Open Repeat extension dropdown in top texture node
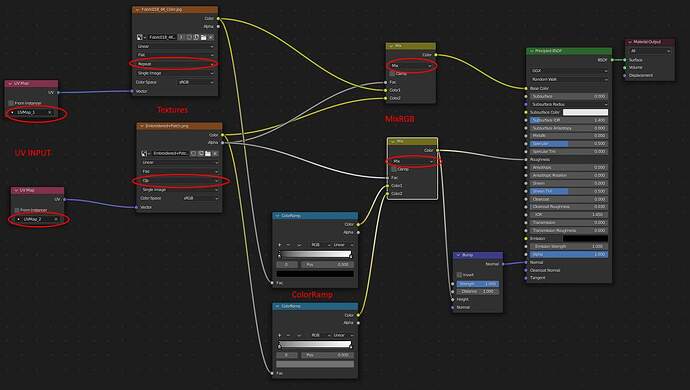This screenshot has width=690, height=390. pyautogui.click(x=175, y=64)
